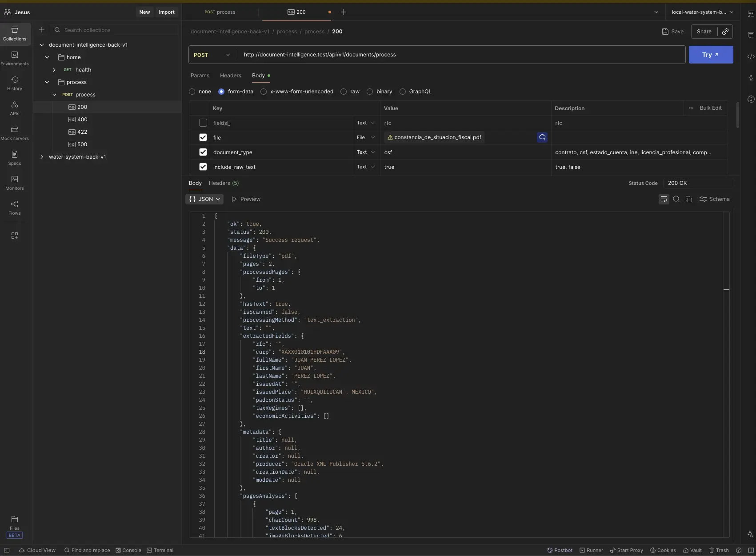Open the History sidebar panel

15,83
